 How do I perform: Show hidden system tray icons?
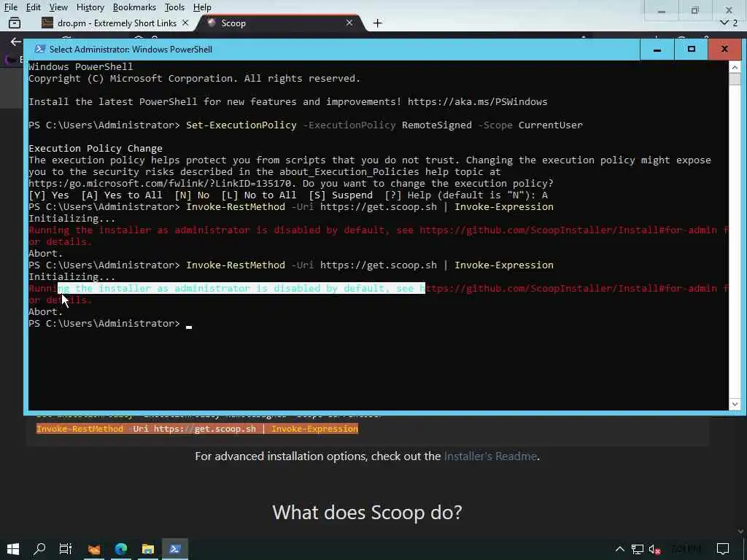point(619,549)
